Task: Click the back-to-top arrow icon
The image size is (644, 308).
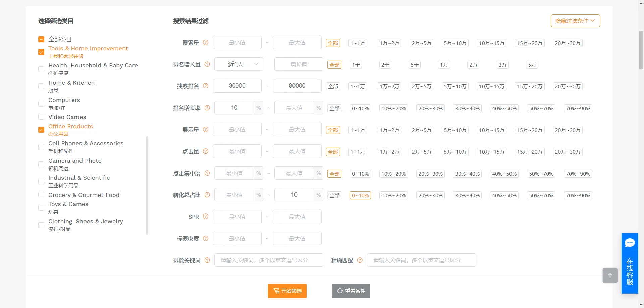Action: click(610, 275)
